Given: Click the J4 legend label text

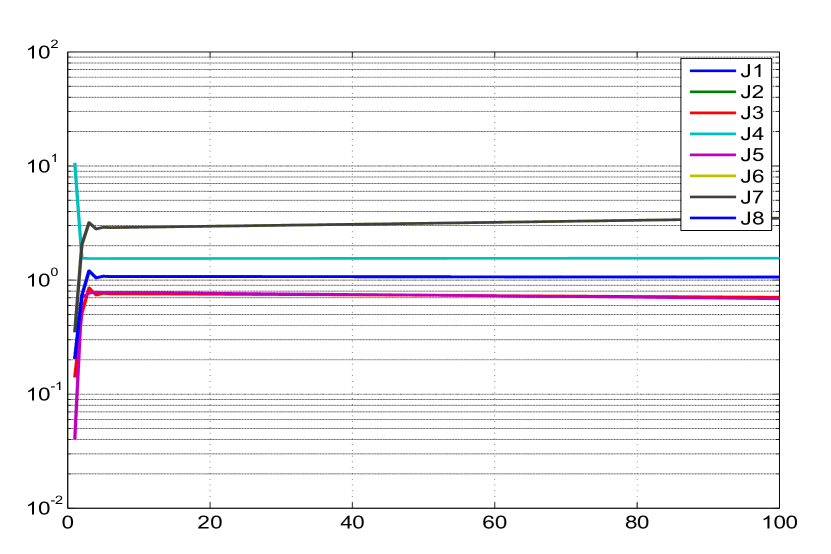Looking at the screenshot, I should point(752,134).
